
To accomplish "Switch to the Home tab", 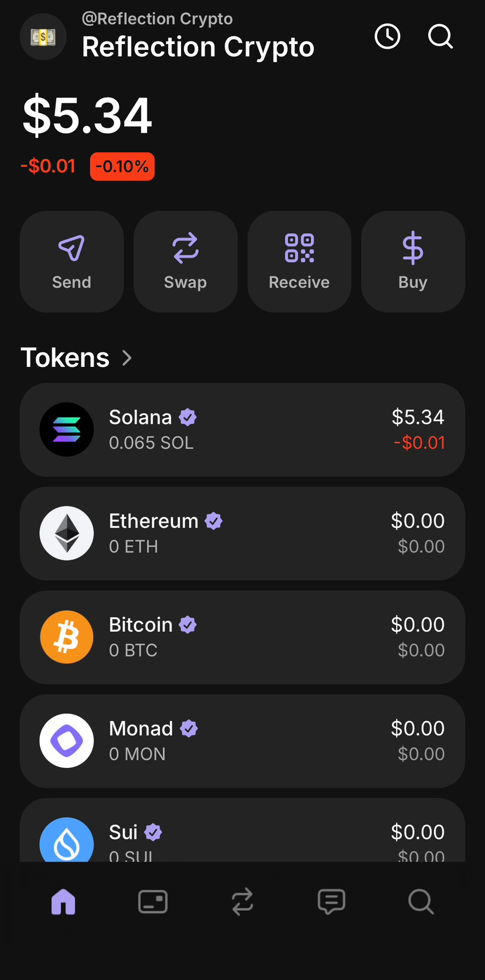I will click(63, 901).
